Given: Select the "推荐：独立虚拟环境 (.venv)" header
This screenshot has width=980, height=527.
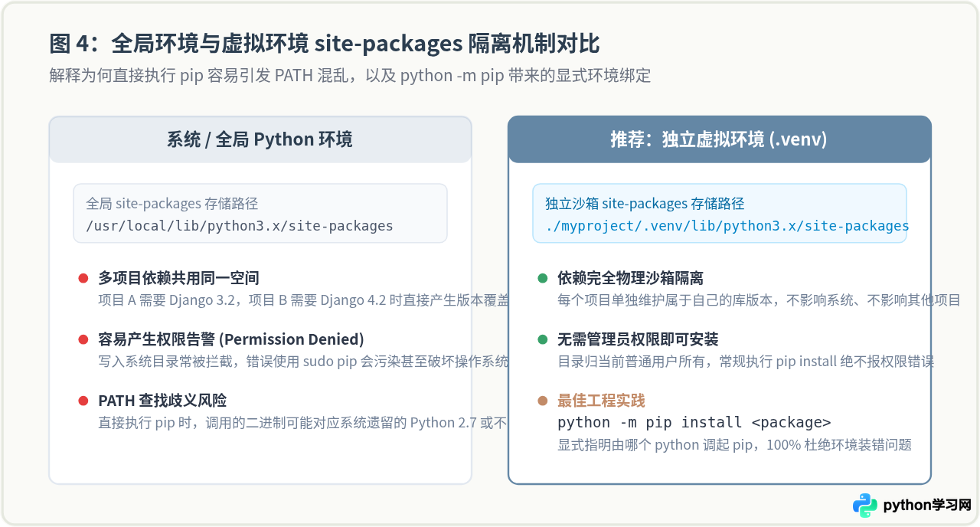Looking at the screenshot, I should 720,139.
